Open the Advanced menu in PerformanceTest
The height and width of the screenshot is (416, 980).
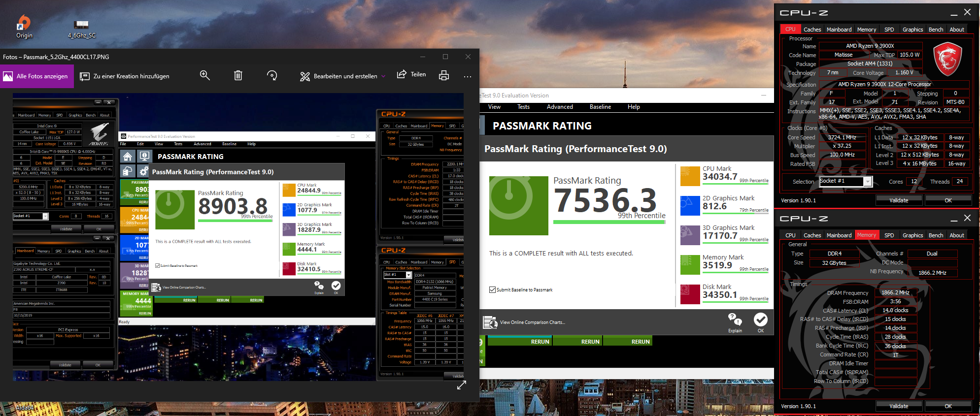[x=560, y=107]
